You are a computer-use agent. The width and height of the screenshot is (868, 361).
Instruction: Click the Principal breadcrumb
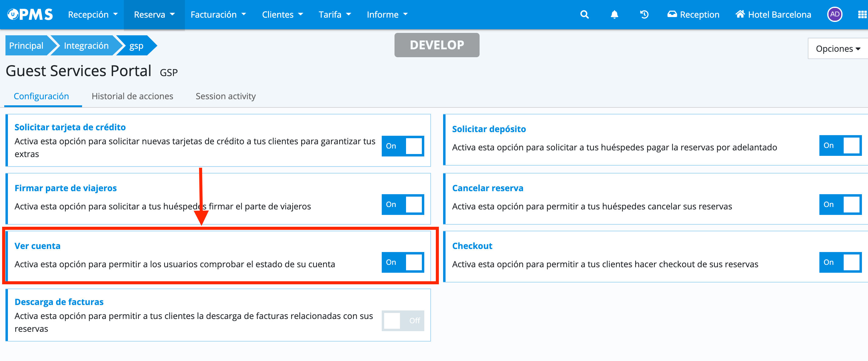26,46
